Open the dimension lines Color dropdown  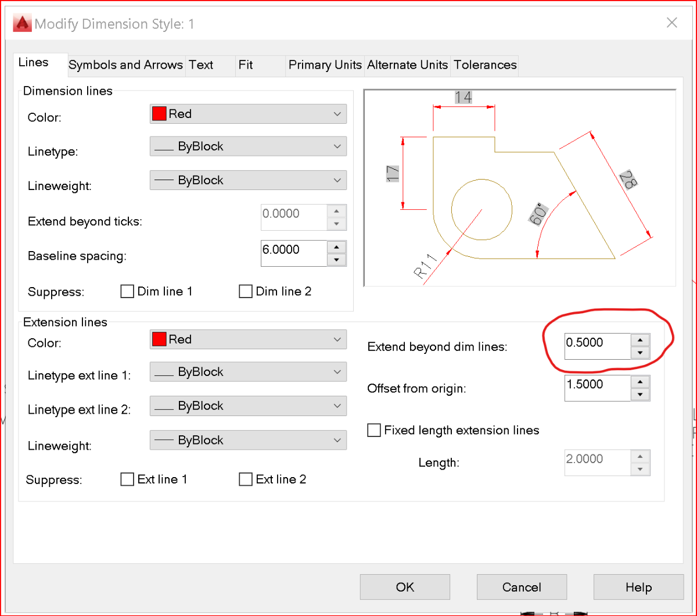click(x=248, y=114)
